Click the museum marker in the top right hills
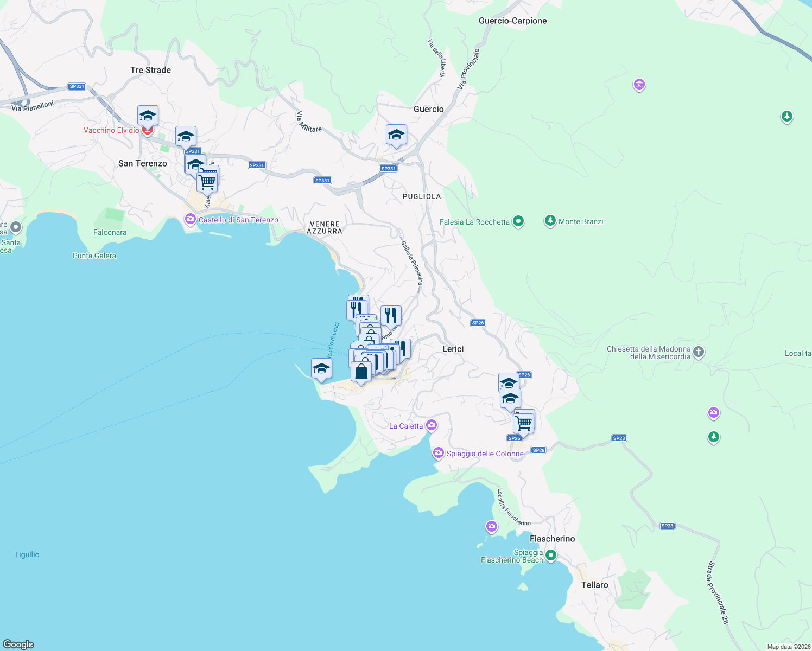The image size is (812, 651). (x=639, y=85)
